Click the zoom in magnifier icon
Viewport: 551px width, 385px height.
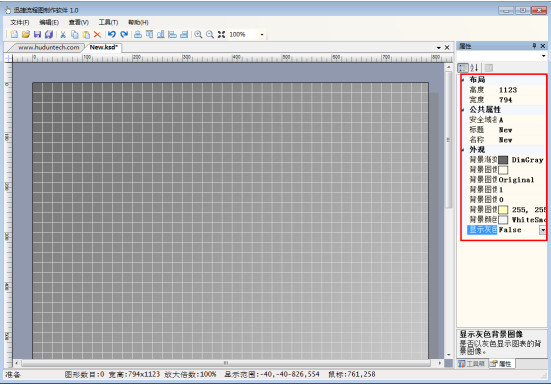pos(198,34)
